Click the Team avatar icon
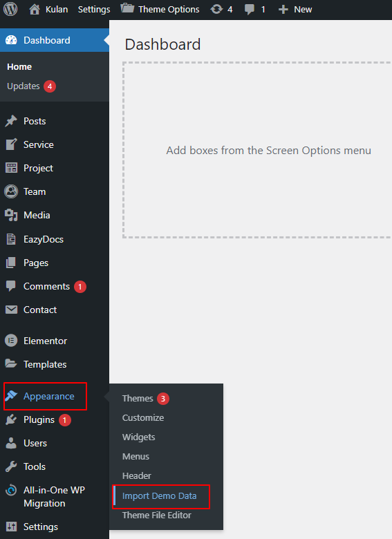392x539 pixels. (x=11, y=191)
